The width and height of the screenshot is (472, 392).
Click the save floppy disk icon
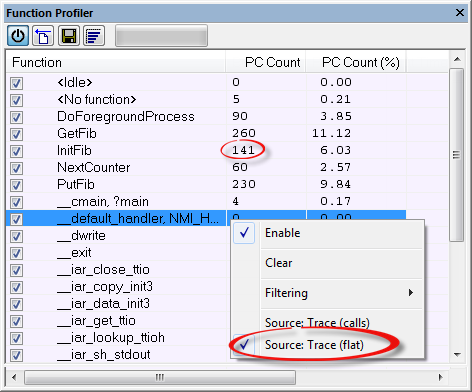pyautogui.click(x=69, y=36)
